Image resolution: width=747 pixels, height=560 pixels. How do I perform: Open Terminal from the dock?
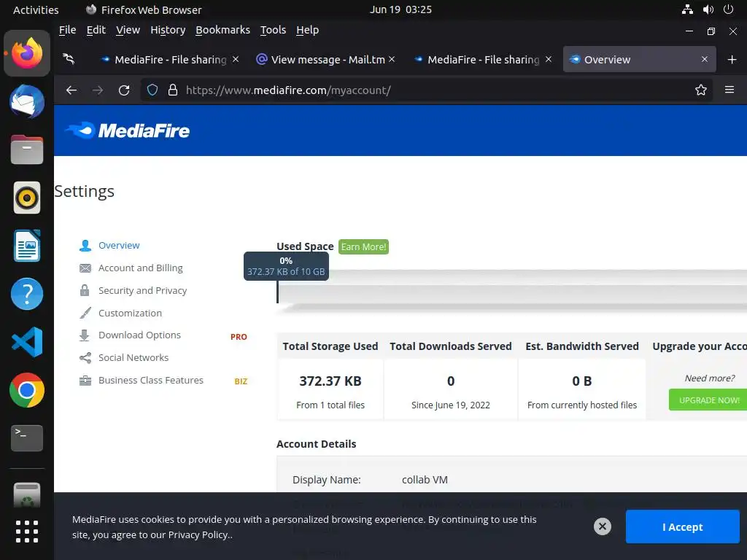[27, 438]
